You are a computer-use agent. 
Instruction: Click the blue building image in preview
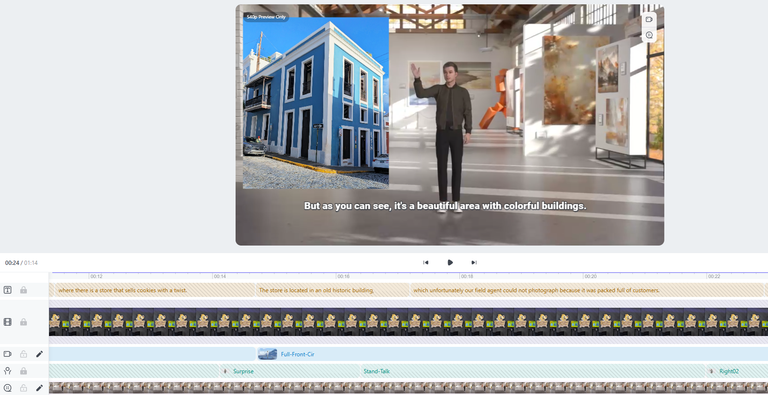(x=316, y=103)
